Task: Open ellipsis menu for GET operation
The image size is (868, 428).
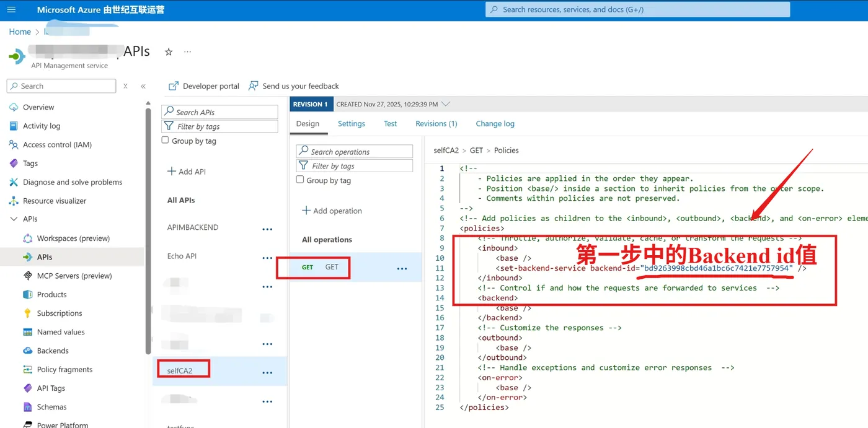Action: [402, 269]
